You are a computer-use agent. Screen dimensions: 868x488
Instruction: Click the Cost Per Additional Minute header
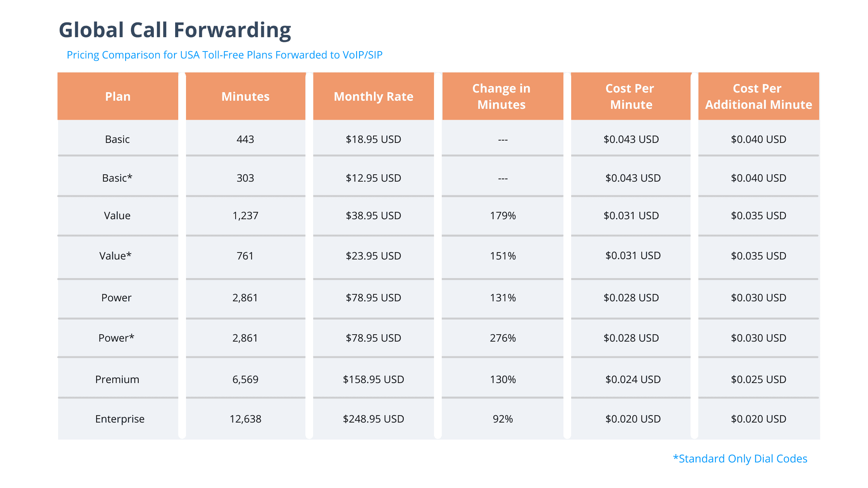point(758,96)
